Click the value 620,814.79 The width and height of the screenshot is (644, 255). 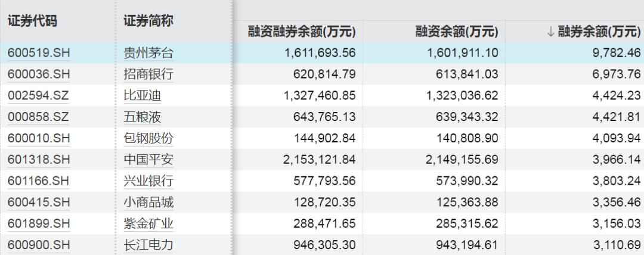(324, 74)
